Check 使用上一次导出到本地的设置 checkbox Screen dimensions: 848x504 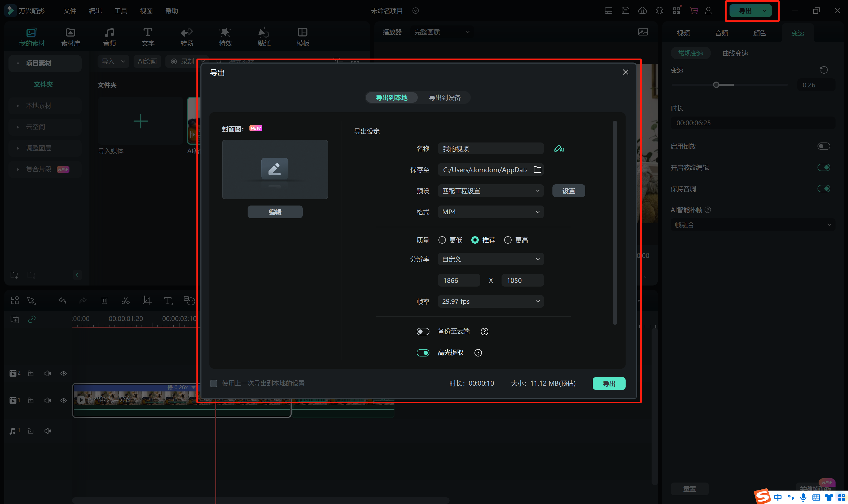click(214, 383)
